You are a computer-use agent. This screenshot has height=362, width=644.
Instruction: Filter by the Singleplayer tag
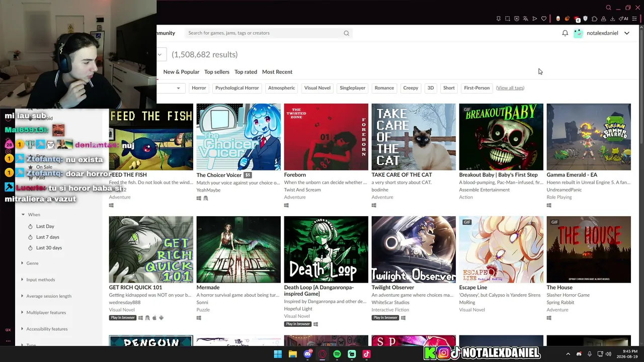pyautogui.click(x=352, y=88)
